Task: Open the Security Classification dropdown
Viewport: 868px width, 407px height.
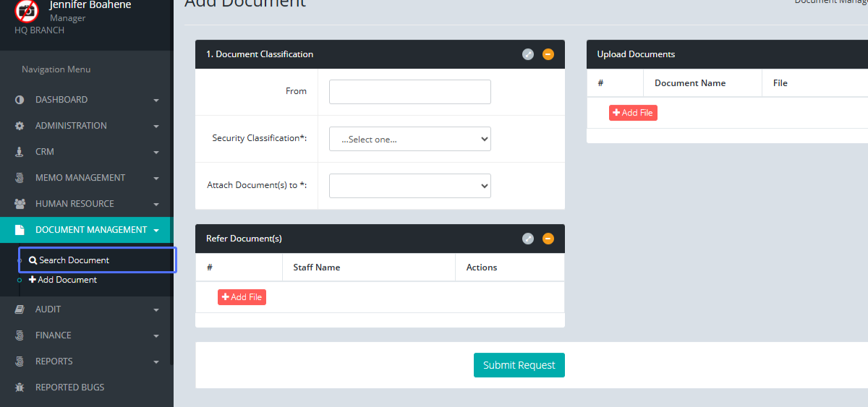Action: (409, 139)
